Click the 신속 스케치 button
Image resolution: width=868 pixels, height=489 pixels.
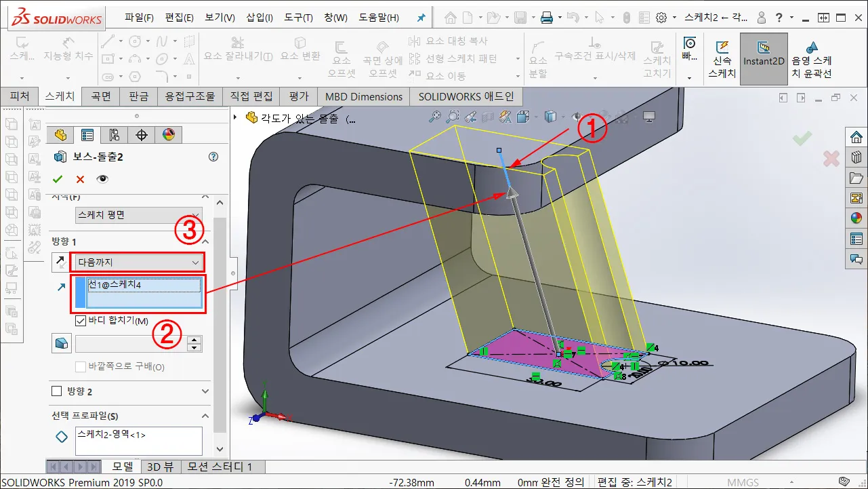(722, 59)
